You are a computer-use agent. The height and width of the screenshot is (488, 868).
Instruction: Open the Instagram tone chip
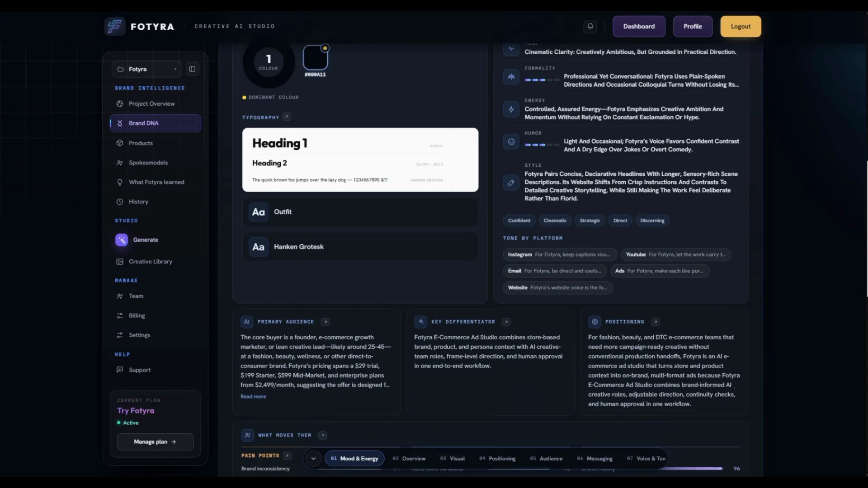coord(560,255)
